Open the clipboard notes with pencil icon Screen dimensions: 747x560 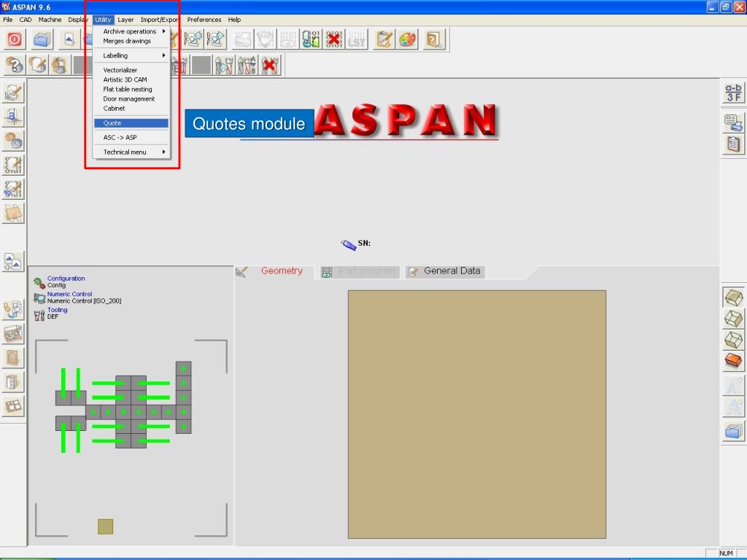[x=384, y=39]
